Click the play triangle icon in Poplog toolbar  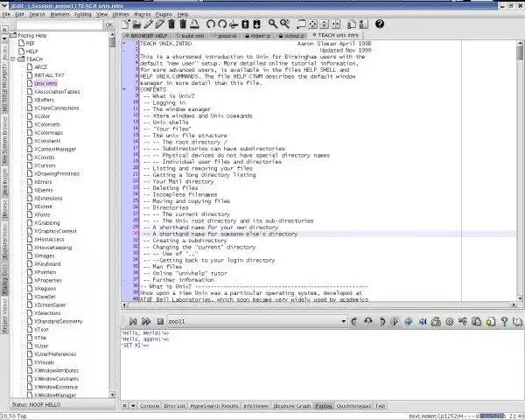click(x=395, y=321)
